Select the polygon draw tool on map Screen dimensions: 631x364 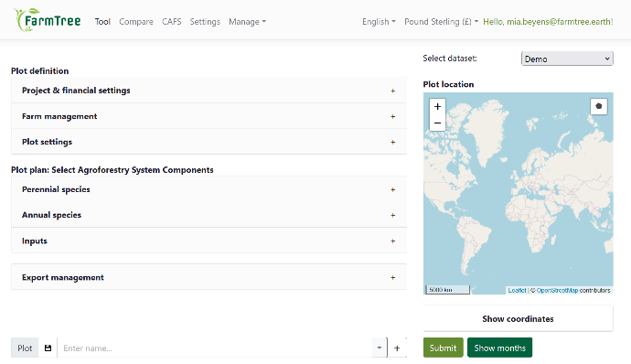[x=598, y=106]
